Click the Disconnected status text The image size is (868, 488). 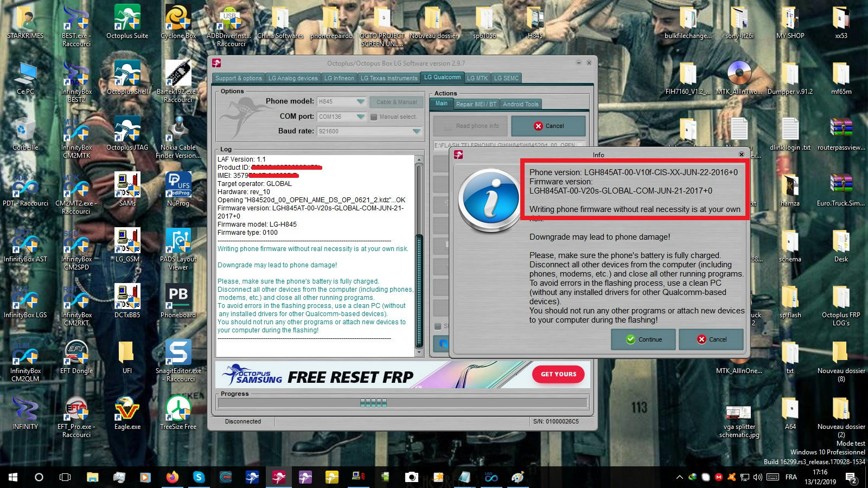pos(243,421)
